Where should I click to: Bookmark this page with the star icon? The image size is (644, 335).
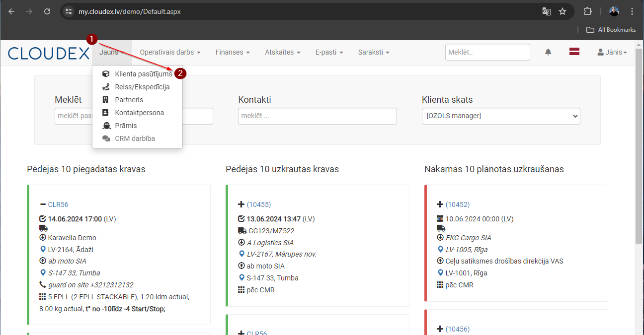pyautogui.click(x=563, y=11)
